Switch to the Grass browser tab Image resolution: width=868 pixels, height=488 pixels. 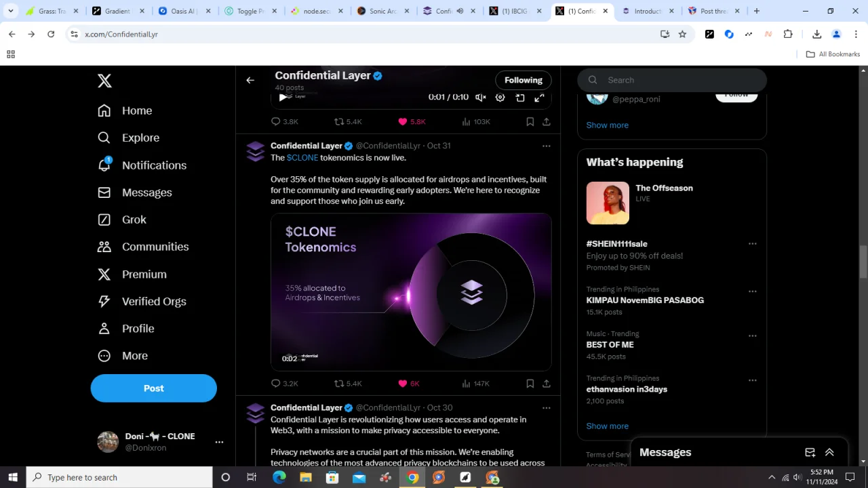point(52,11)
